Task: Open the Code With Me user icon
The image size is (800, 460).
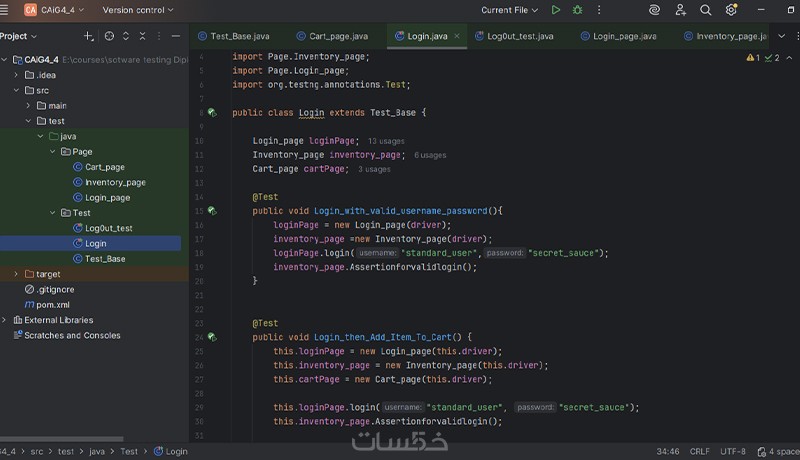Action: [681, 10]
